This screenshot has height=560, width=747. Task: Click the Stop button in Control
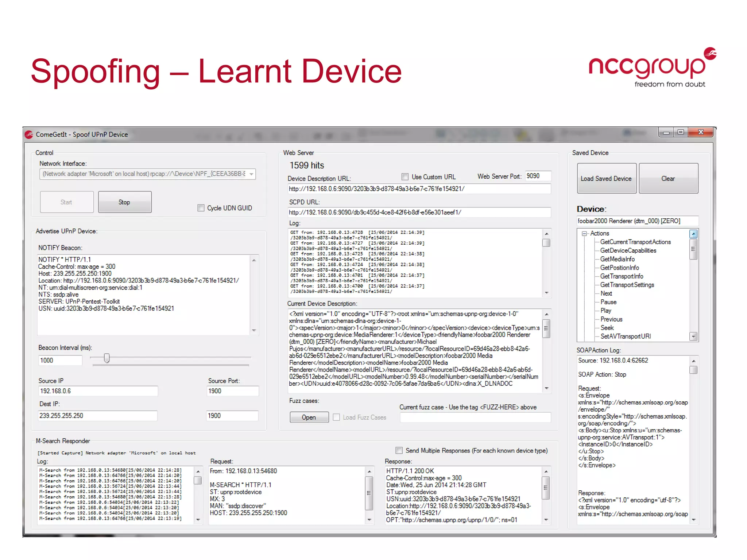click(125, 202)
